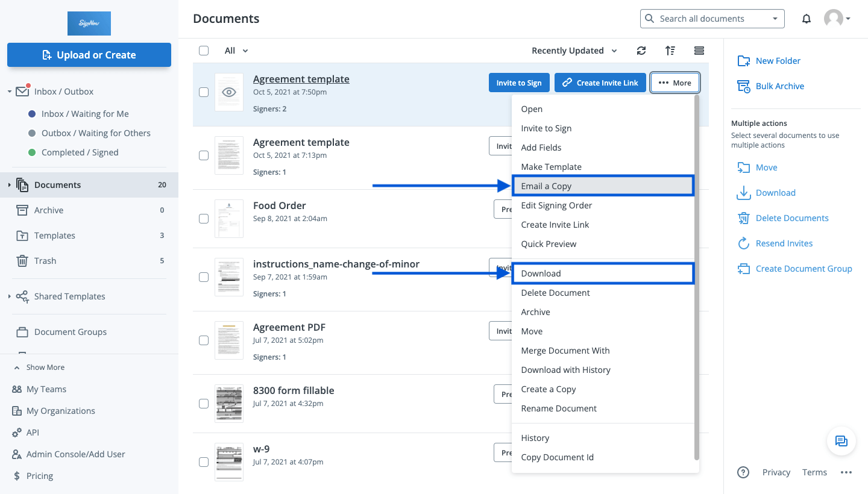This screenshot has width=868, height=494.
Task: Open notifications bell
Action: click(x=807, y=19)
